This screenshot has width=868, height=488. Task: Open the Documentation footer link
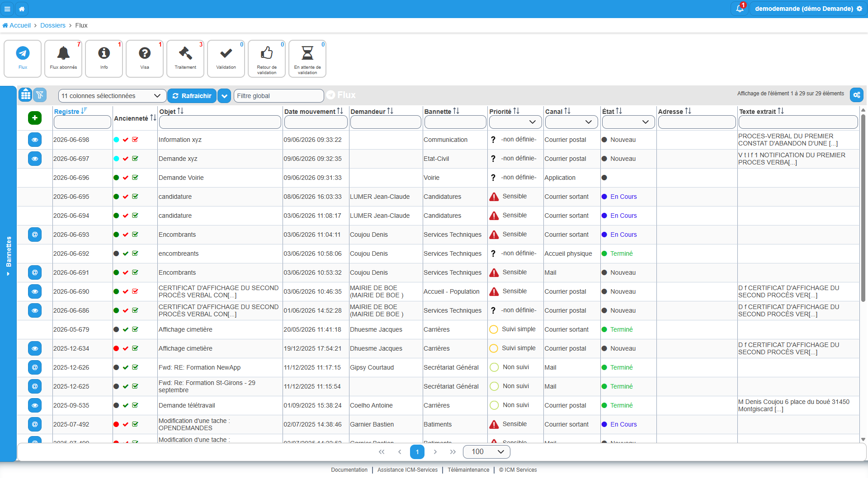coord(349,470)
